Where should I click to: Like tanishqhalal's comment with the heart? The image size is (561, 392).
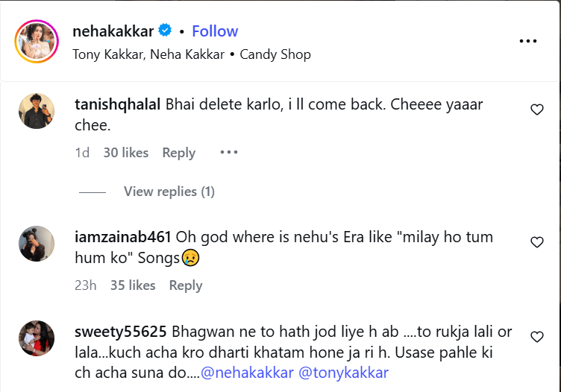[536, 110]
